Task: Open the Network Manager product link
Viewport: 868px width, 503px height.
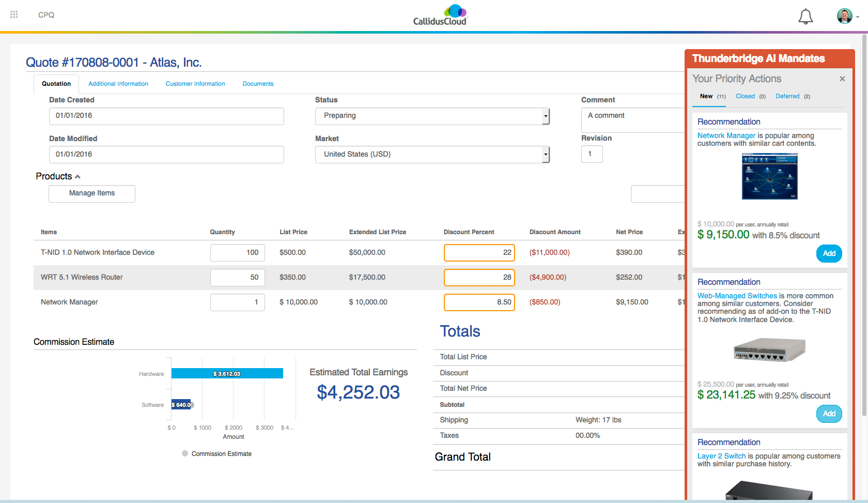Action: [726, 135]
